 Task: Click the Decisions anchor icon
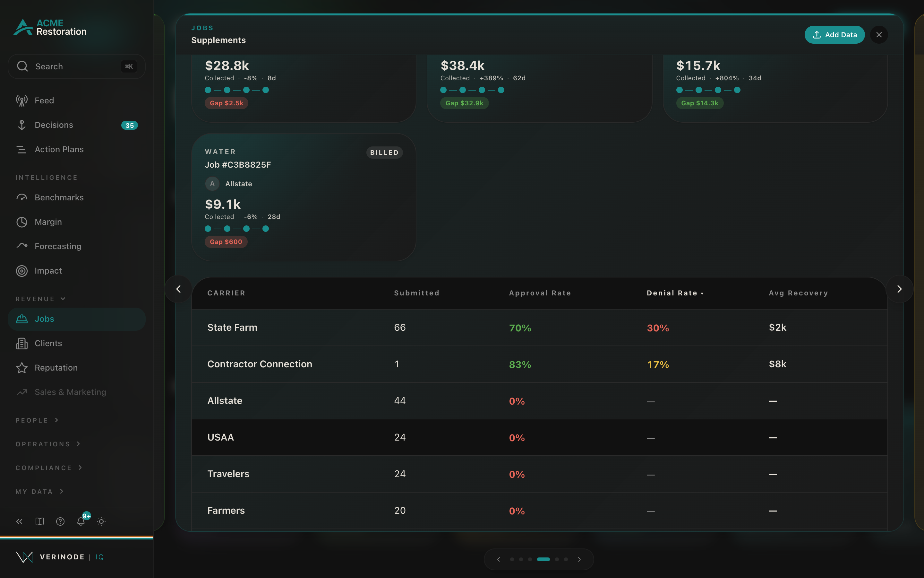(22, 125)
